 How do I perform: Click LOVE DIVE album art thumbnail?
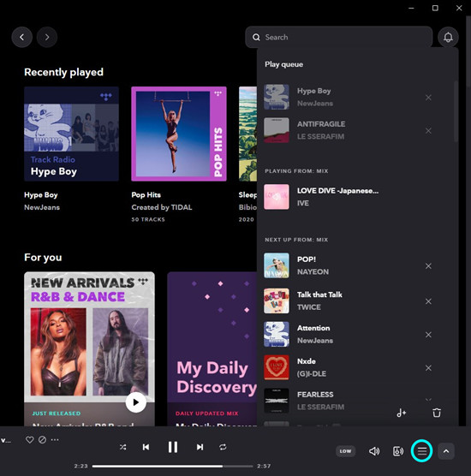pyautogui.click(x=277, y=197)
